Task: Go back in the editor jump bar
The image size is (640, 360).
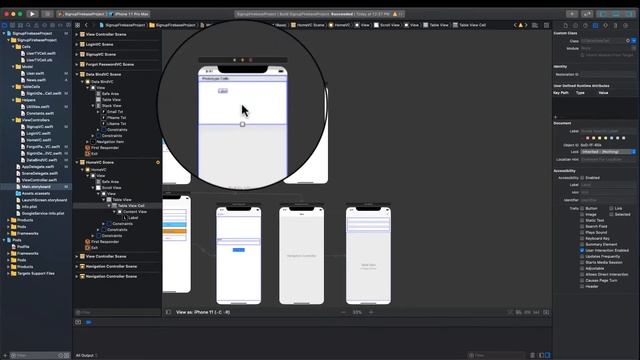Action: click(x=86, y=25)
